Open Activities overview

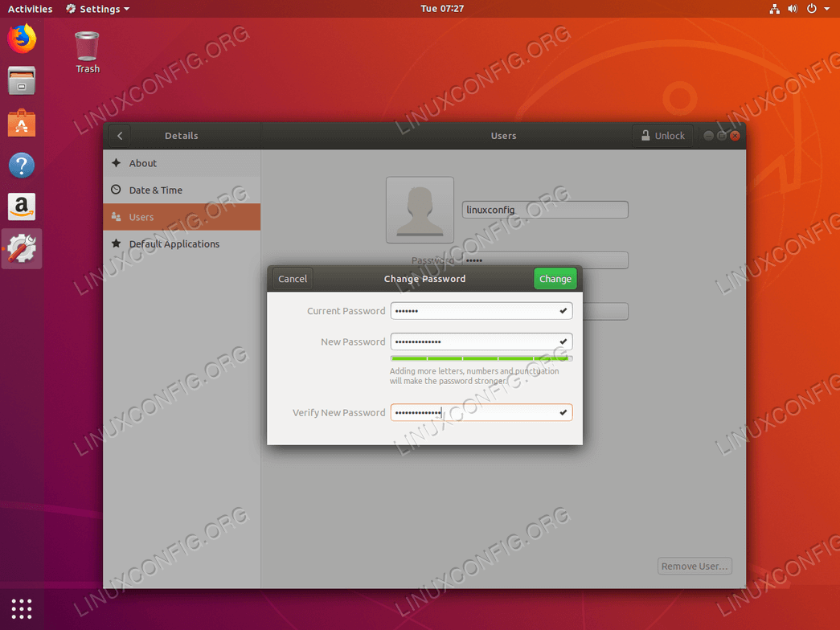click(x=30, y=9)
